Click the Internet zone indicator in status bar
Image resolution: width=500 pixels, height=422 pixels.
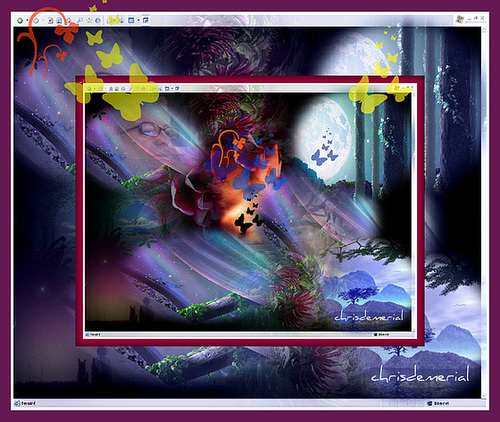(x=439, y=403)
